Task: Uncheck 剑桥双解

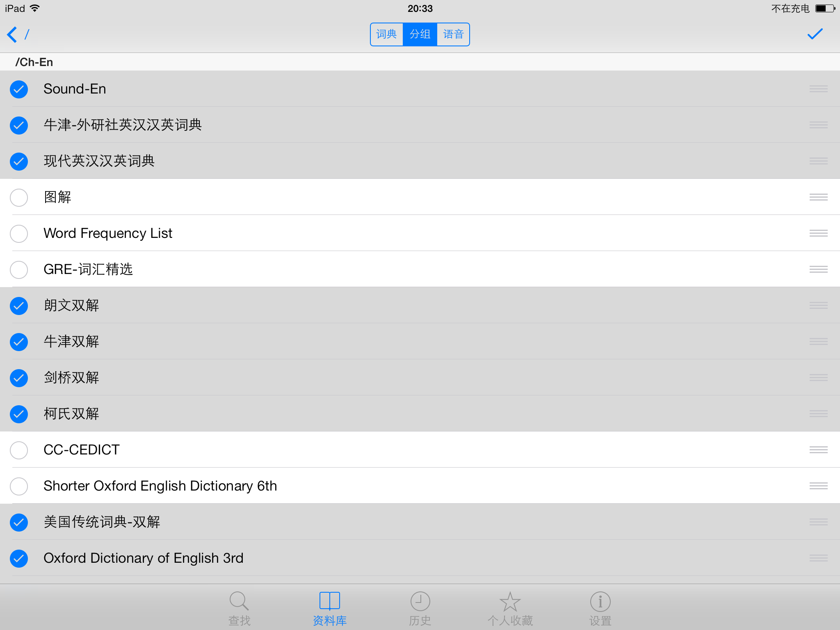Action: 19,378
